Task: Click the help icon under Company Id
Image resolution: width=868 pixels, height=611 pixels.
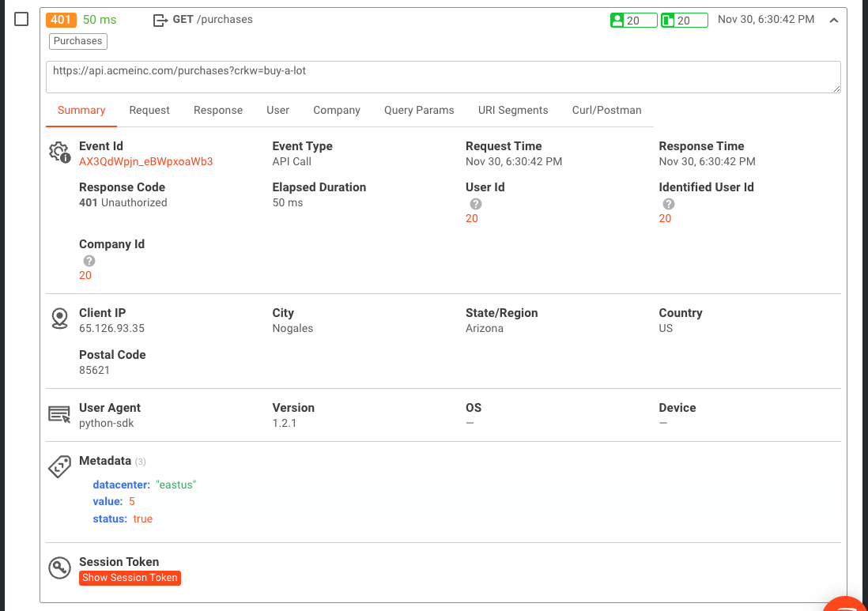Action: click(89, 261)
